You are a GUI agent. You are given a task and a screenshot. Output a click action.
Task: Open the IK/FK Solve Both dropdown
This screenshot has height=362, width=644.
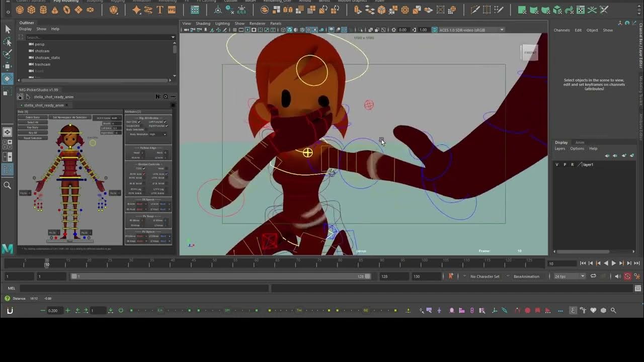[x=116, y=118]
